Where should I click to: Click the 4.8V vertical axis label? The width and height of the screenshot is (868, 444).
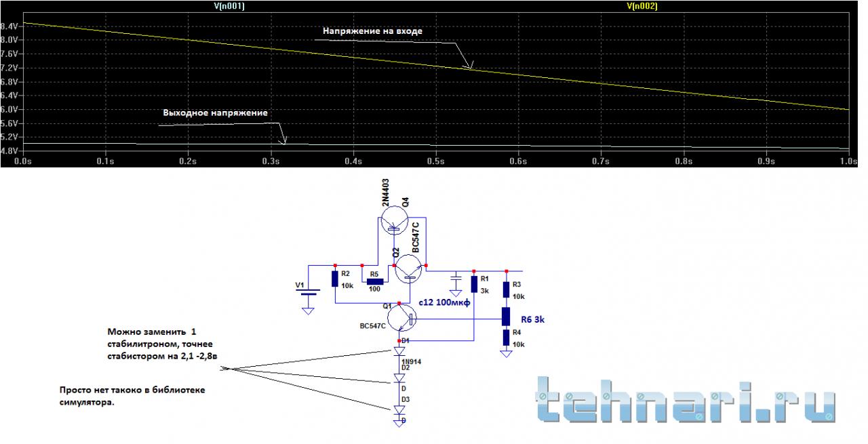[9, 151]
